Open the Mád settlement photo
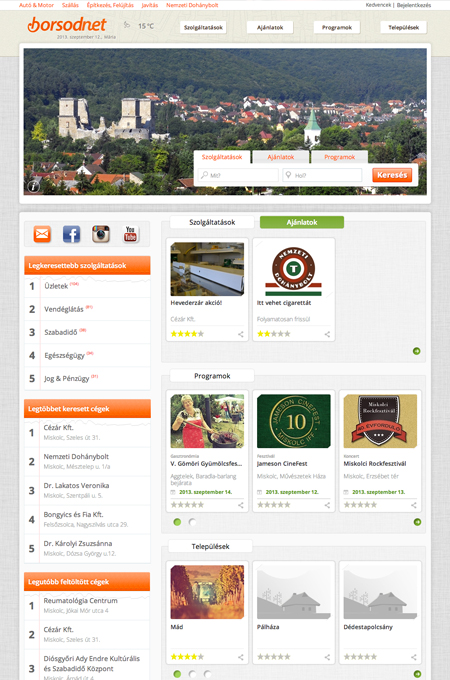The width and height of the screenshot is (450, 680). click(x=207, y=592)
